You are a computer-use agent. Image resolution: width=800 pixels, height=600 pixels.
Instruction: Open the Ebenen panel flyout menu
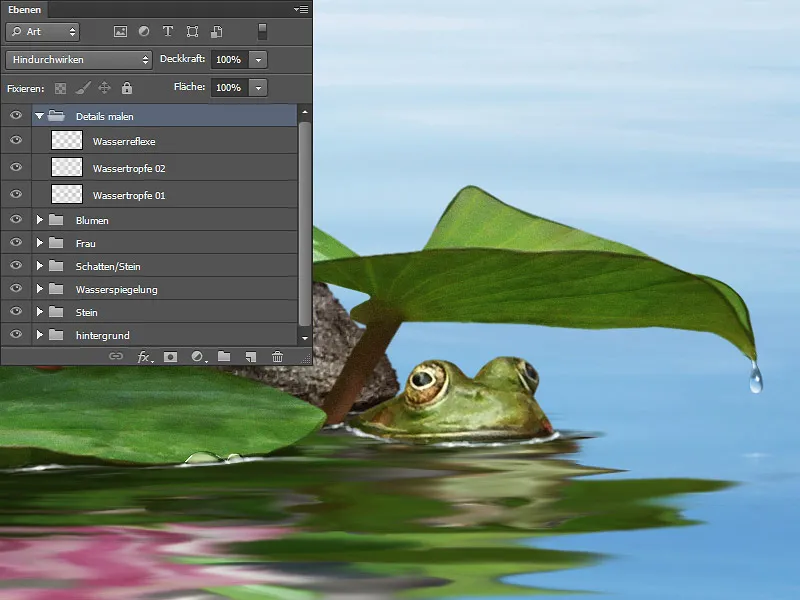[x=301, y=9]
